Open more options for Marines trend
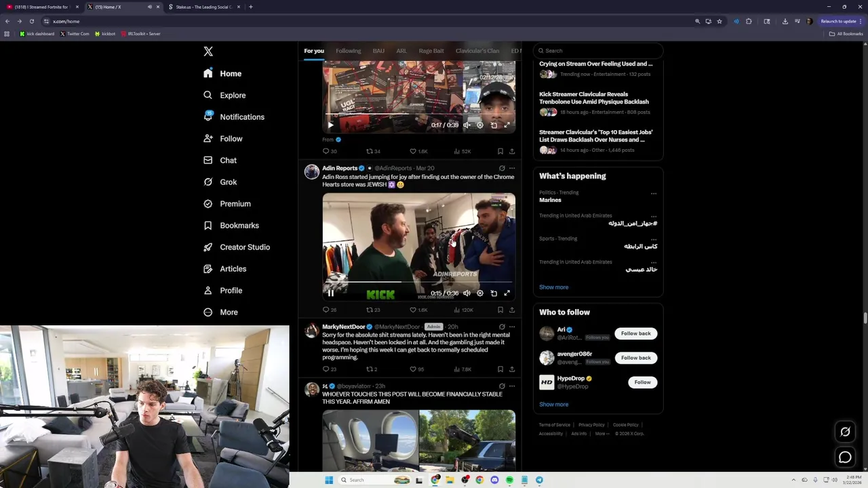The image size is (868, 488). pyautogui.click(x=654, y=194)
